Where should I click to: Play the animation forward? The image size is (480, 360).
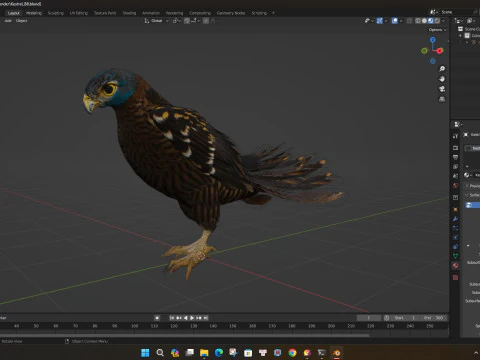click(192, 318)
